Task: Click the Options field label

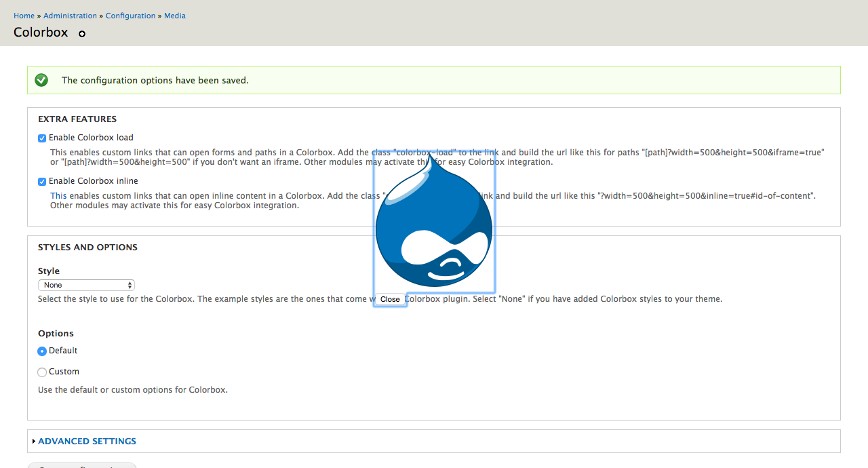Action: 56,334
